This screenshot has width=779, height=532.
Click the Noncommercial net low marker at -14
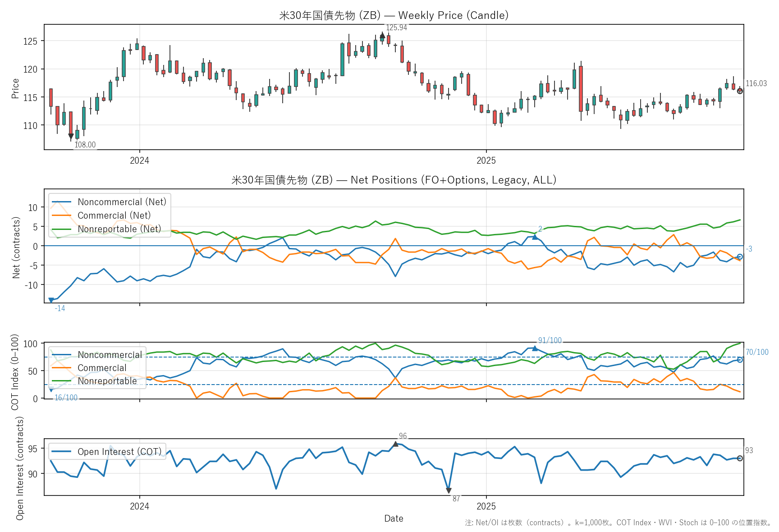tap(51, 300)
